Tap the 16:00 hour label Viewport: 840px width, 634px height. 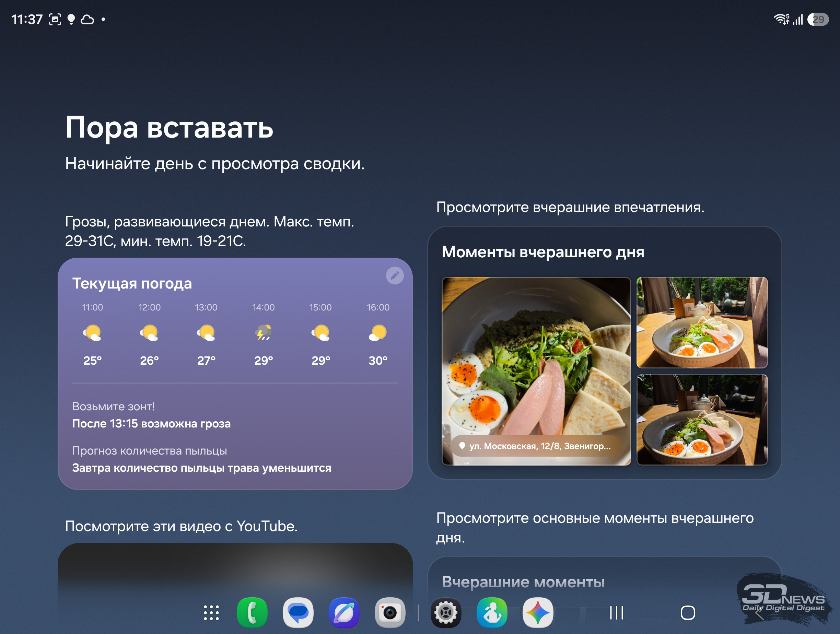click(378, 307)
